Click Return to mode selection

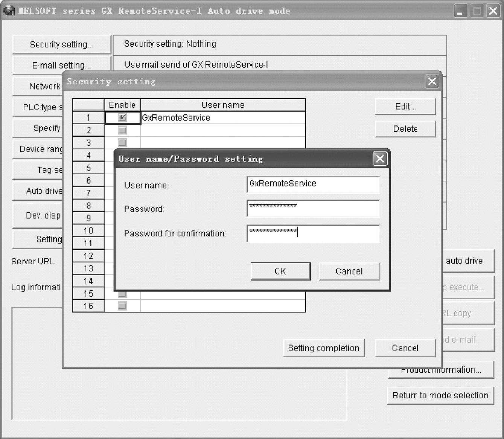coord(440,396)
